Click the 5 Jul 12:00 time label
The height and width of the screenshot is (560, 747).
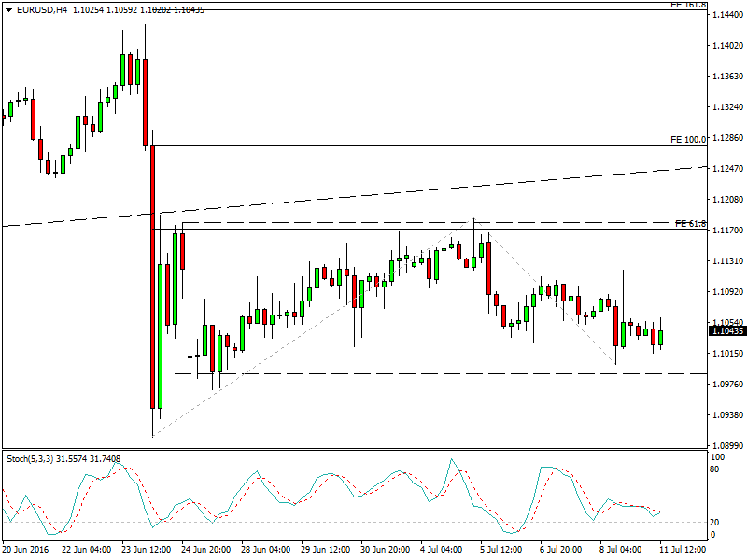point(501,549)
